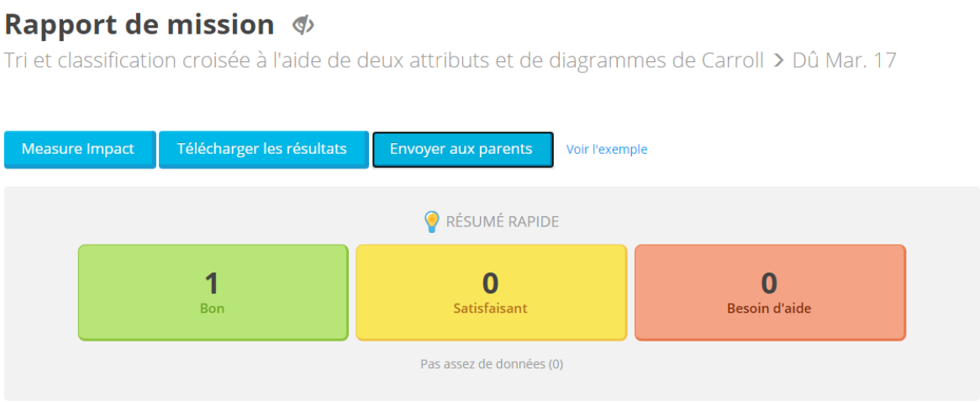Click the RÉSUMÉ RAPIDE section label
Viewport: 980px width, 402px height.
pos(502,221)
